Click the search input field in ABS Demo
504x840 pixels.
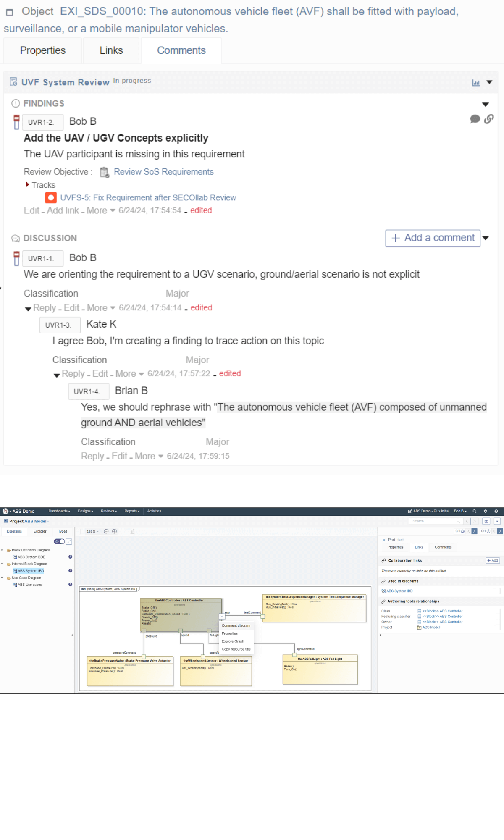436,521
